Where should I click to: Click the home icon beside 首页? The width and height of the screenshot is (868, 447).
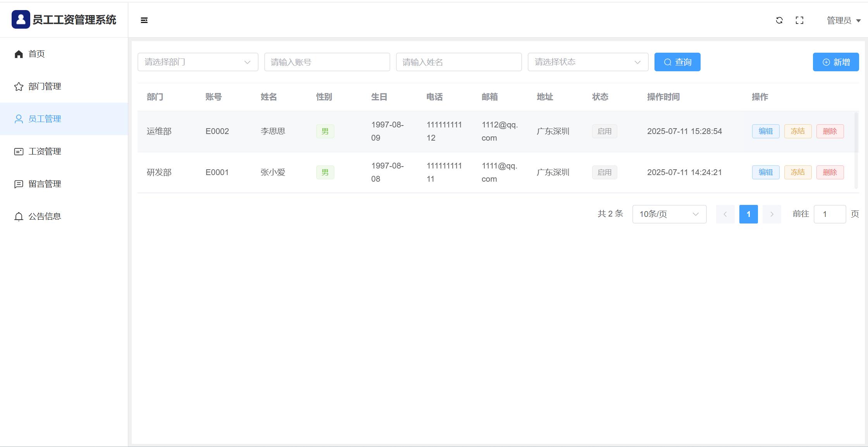tap(19, 54)
